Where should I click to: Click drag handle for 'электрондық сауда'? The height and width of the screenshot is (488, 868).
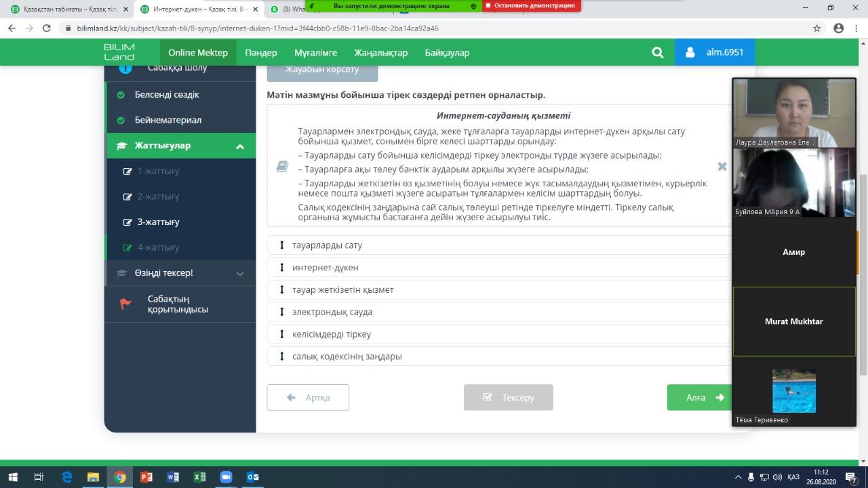pyautogui.click(x=281, y=312)
